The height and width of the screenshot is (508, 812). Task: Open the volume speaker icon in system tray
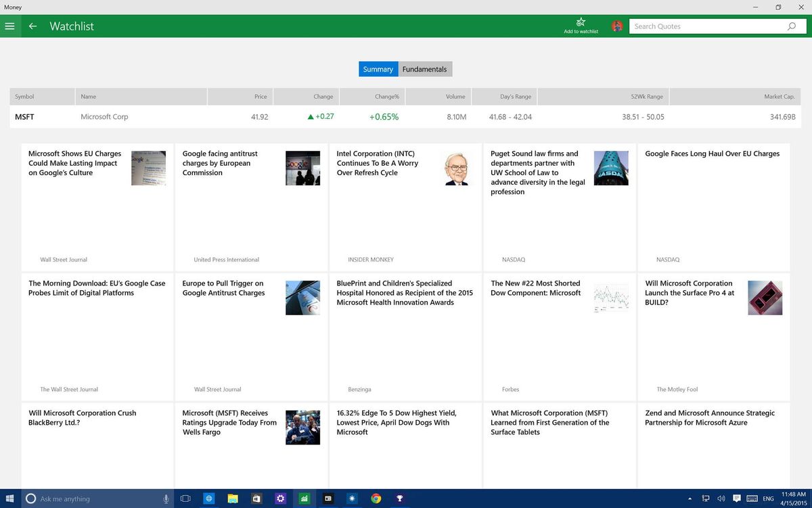point(721,499)
